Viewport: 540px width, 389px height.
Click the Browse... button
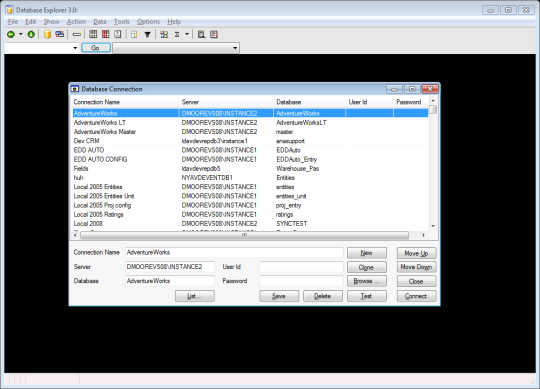(367, 281)
